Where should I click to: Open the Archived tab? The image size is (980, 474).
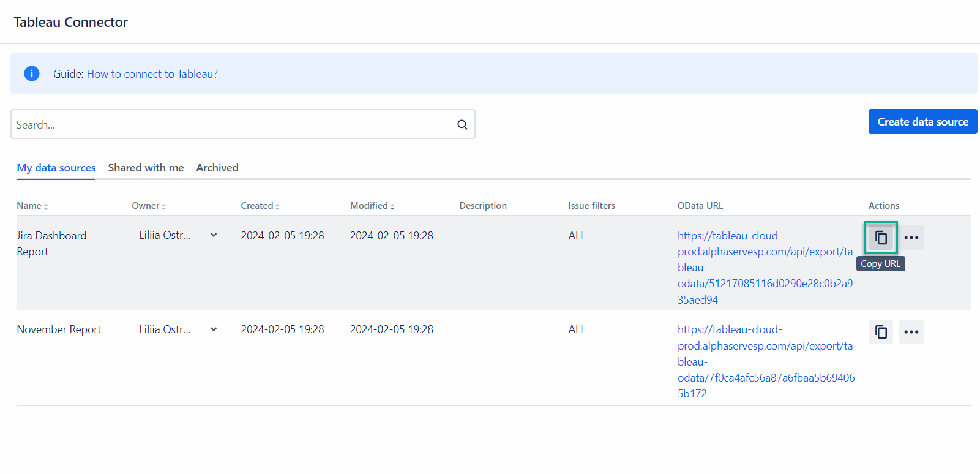(217, 168)
